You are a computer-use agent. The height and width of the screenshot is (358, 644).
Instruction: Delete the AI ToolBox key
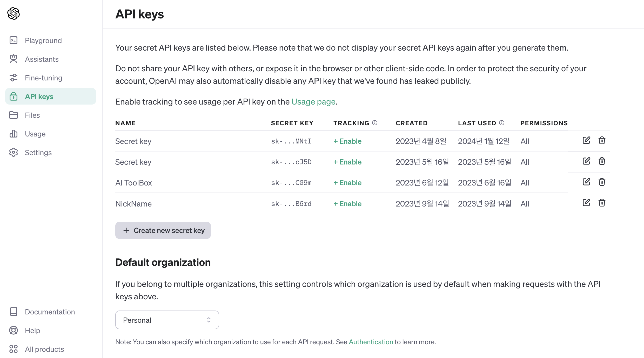click(602, 182)
